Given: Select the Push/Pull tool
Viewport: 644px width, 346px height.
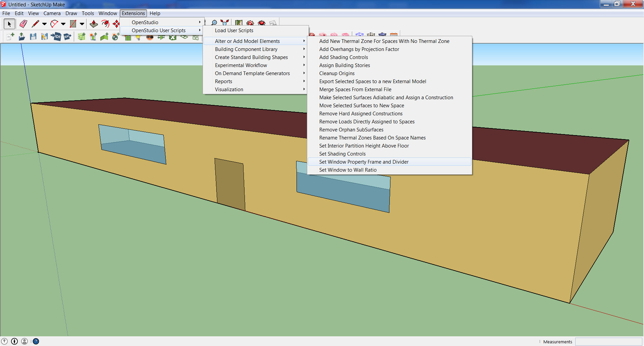Looking at the screenshot, I should point(93,24).
